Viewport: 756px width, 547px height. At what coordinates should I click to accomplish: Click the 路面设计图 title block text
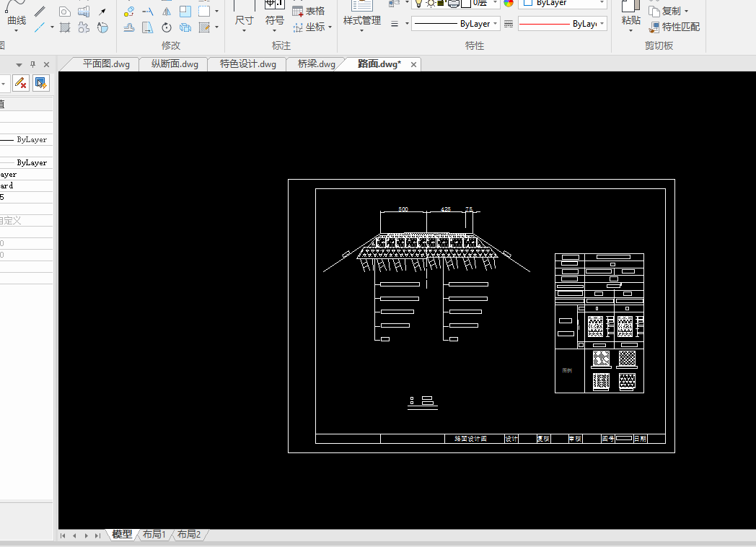pos(470,439)
